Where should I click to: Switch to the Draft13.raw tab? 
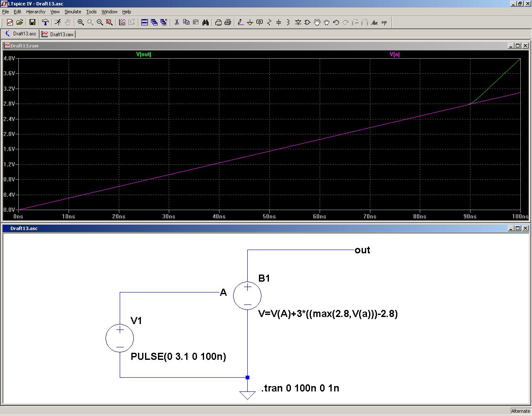pyautogui.click(x=57, y=34)
